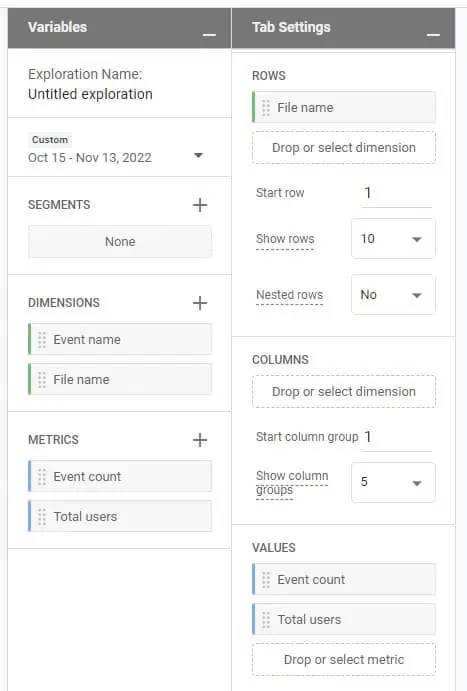Click Drop or select metric under Values
Image resolution: width=467 pixels, height=691 pixels.
(344, 660)
